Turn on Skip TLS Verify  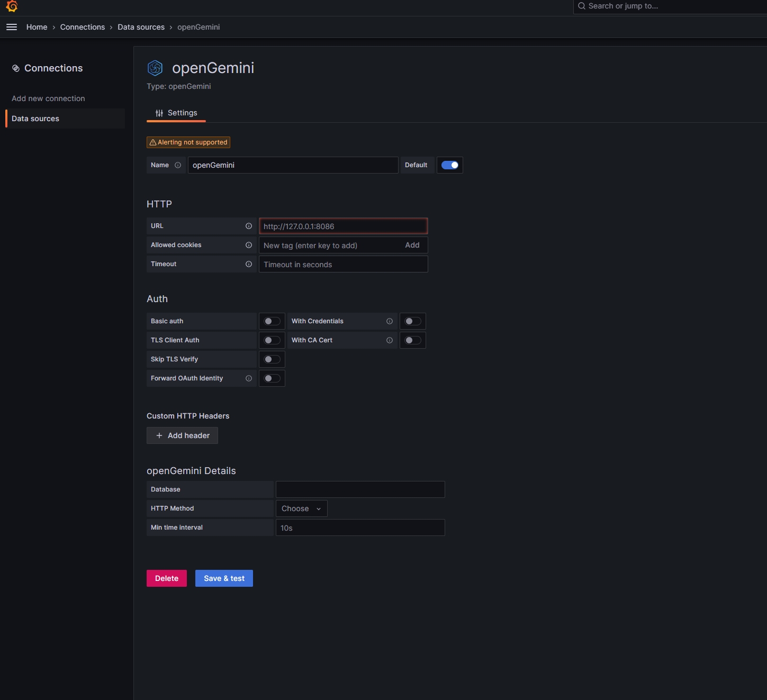[x=272, y=359]
